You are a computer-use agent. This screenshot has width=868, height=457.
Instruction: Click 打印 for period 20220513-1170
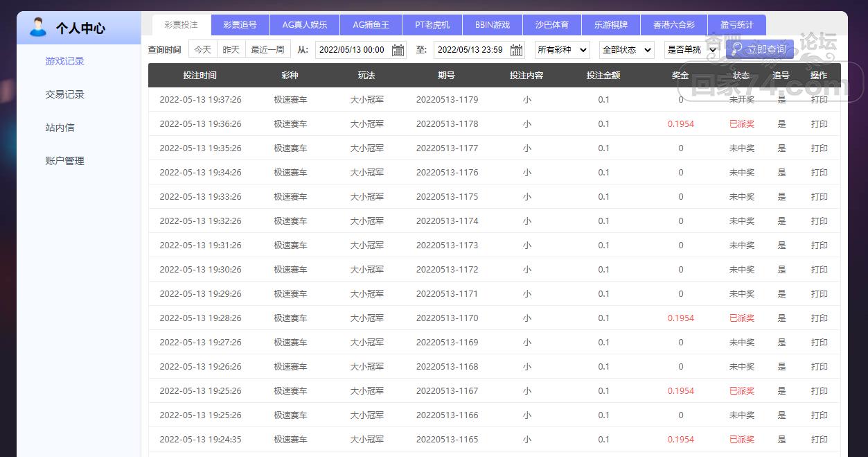819,318
